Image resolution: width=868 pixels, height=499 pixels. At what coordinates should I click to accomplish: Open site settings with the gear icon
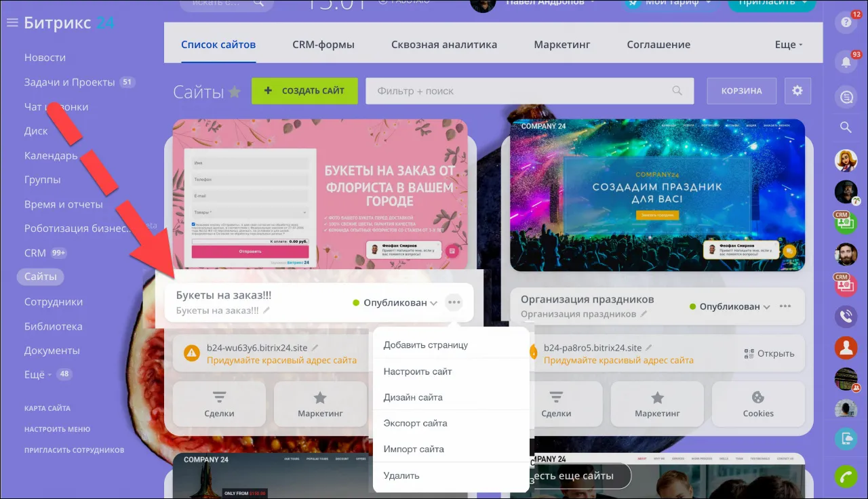tap(797, 91)
